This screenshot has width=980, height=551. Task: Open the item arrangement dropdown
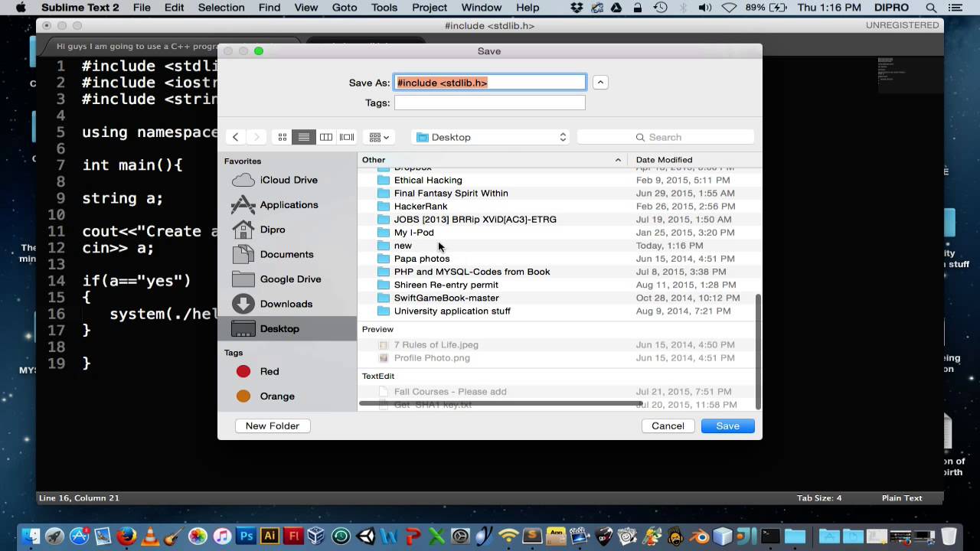379,137
